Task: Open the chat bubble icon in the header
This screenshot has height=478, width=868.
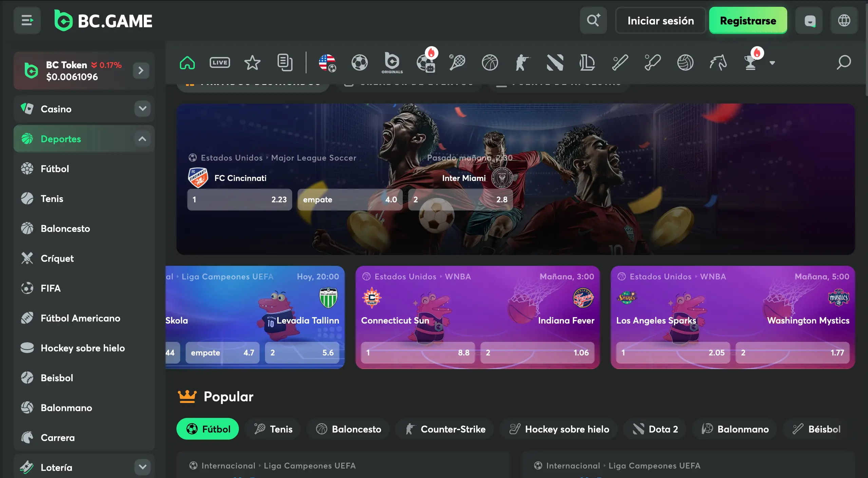Action: [810, 20]
